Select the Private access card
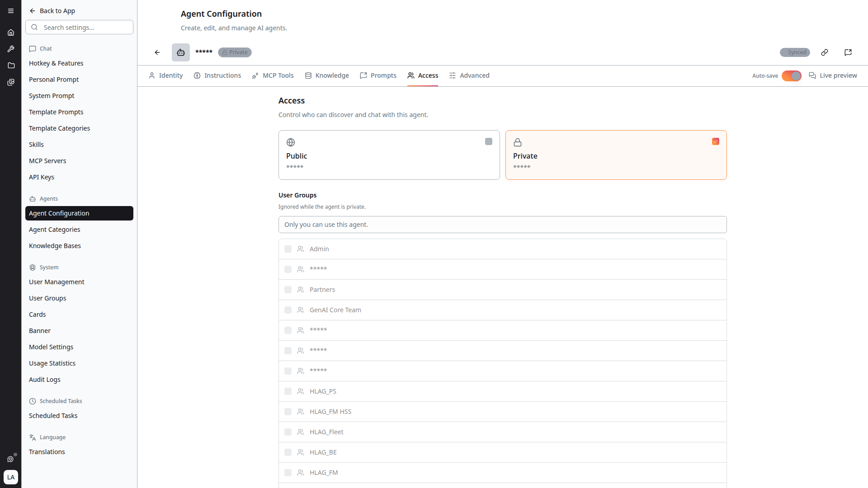This screenshot has width=868, height=488. [x=616, y=155]
